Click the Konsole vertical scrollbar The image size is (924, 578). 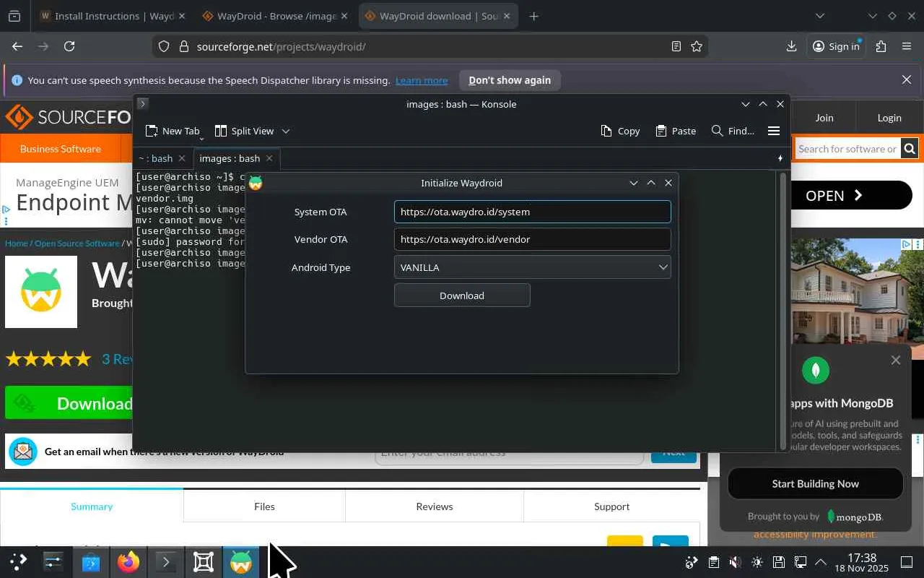783,311
